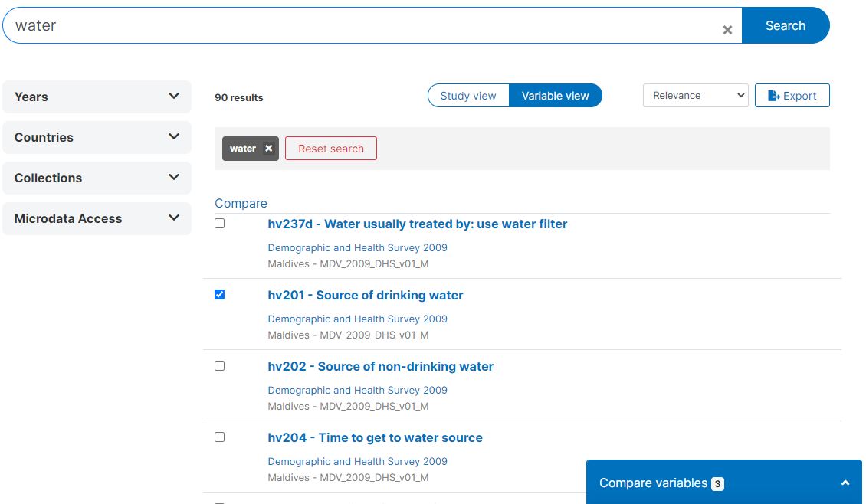This screenshot has height=504, width=866.
Task: Open hv201 Source of drinking water link
Action: (366, 296)
